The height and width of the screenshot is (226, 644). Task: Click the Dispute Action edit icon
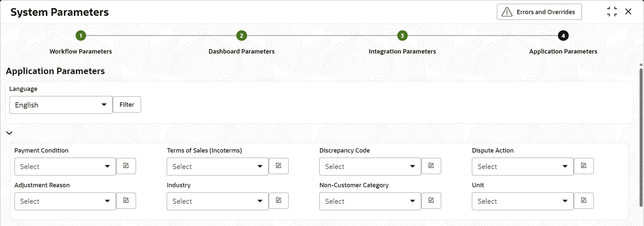click(x=584, y=166)
